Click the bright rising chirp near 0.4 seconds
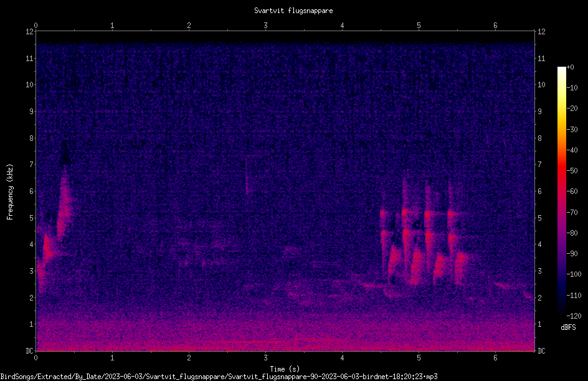588x381 pixels. pyautogui.click(x=64, y=207)
